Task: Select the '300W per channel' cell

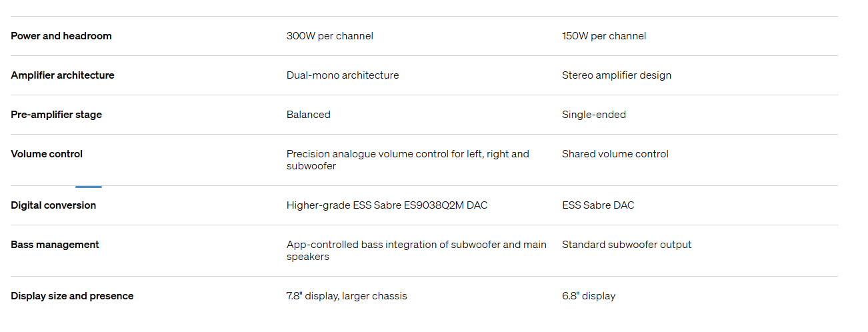Action: [330, 36]
